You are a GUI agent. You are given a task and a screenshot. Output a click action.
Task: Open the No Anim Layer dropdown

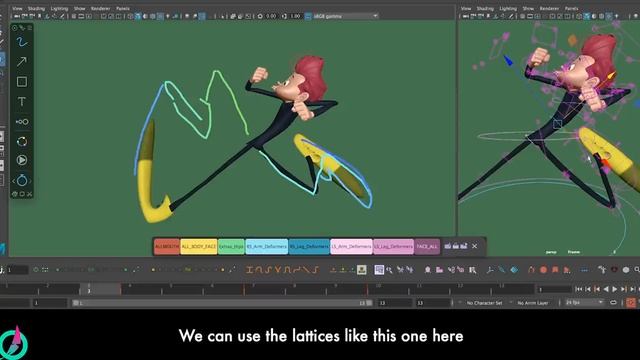click(x=534, y=303)
